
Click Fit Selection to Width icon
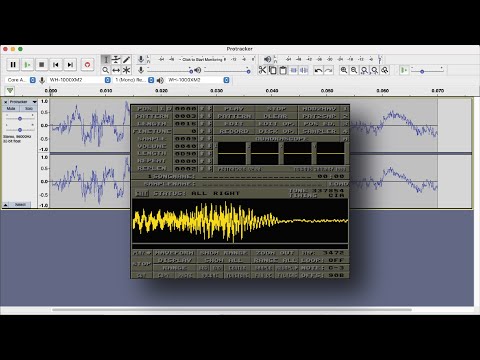tap(364, 70)
